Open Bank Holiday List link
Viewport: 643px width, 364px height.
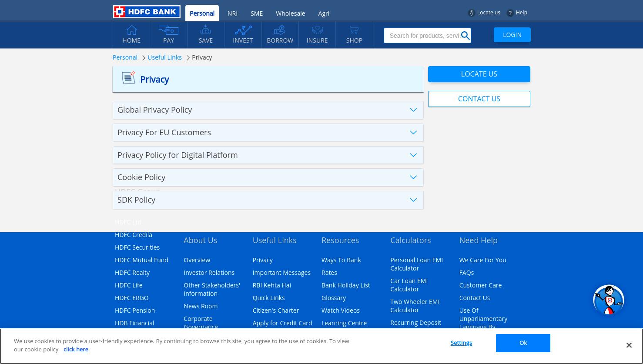pos(346,285)
